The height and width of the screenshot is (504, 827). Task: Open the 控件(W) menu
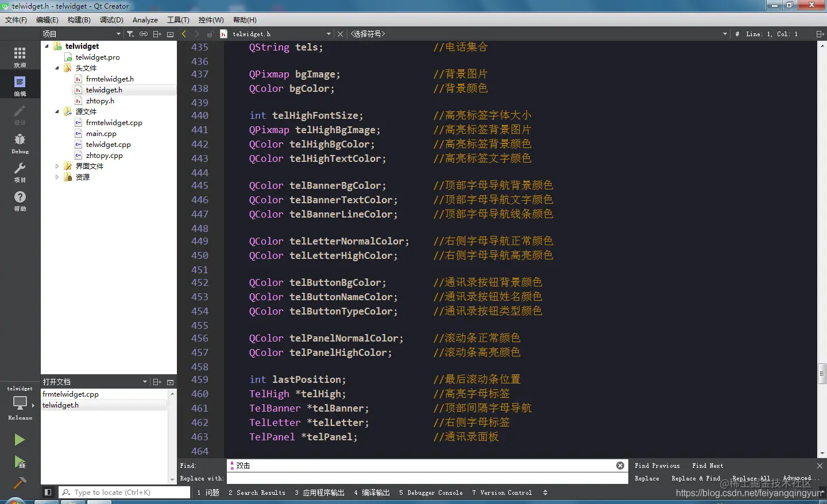[x=211, y=20]
